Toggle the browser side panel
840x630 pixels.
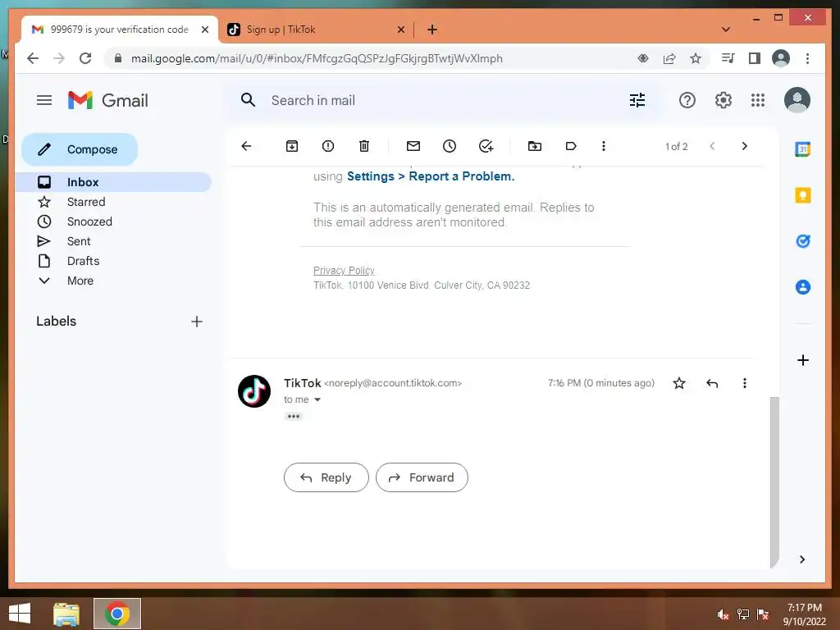(755, 58)
